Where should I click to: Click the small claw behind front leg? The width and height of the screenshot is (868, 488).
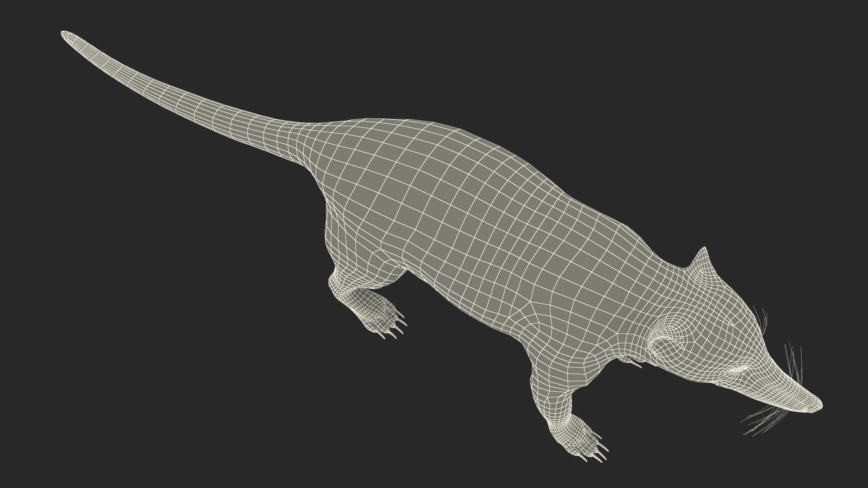(635, 363)
